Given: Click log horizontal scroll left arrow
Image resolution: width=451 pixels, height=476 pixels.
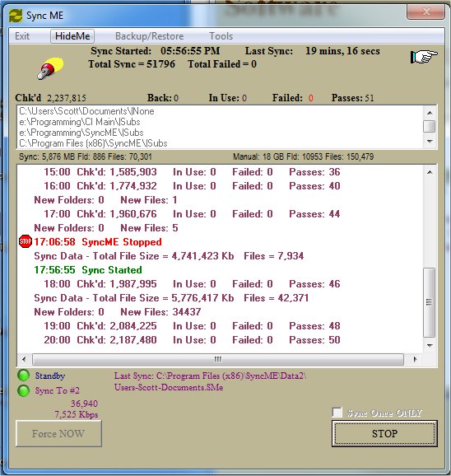Looking at the screenshot, I should (24, 359).
